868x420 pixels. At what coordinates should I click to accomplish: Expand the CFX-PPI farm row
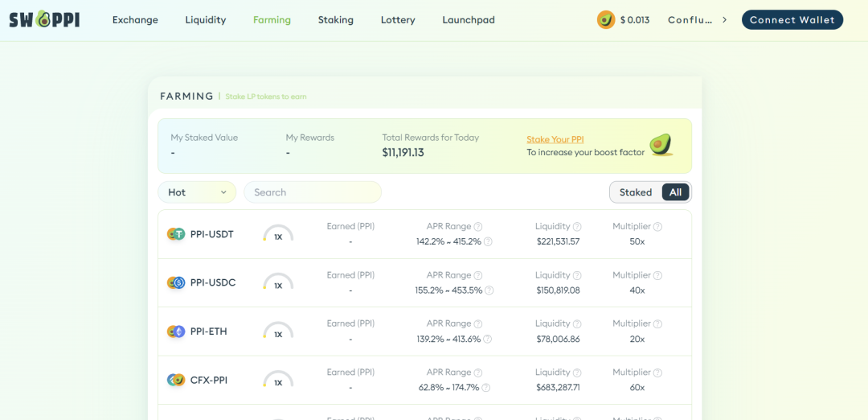coord(424,380)
